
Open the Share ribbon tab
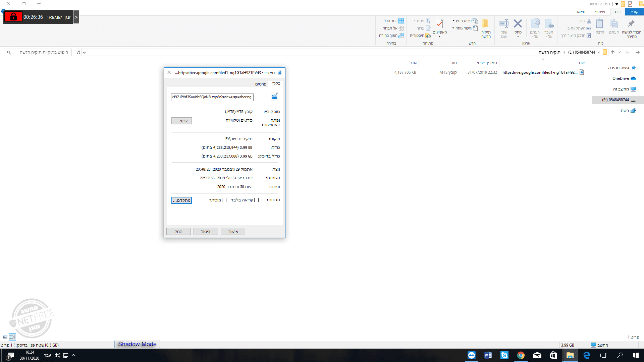click(600, 12)
